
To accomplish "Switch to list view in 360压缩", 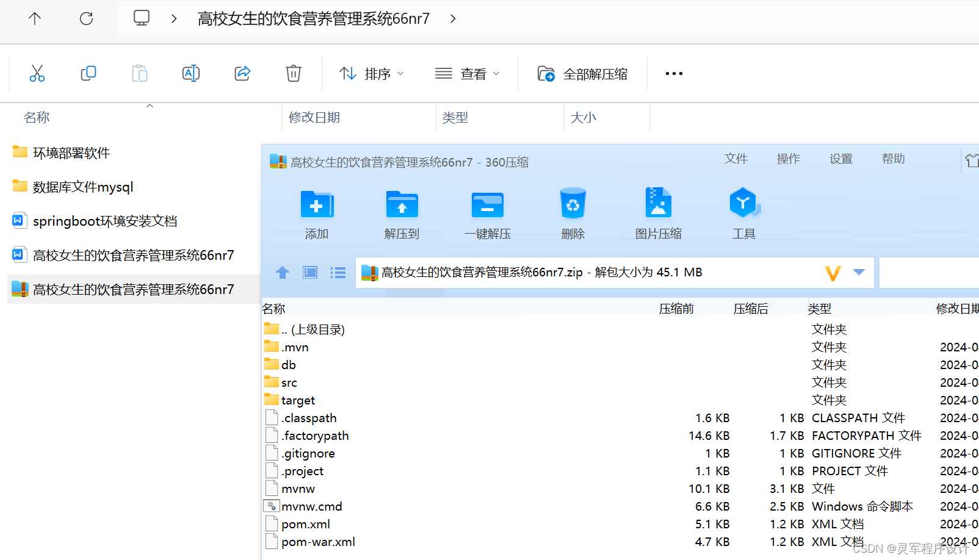I will pyautogui.click(x=338, y=272).
